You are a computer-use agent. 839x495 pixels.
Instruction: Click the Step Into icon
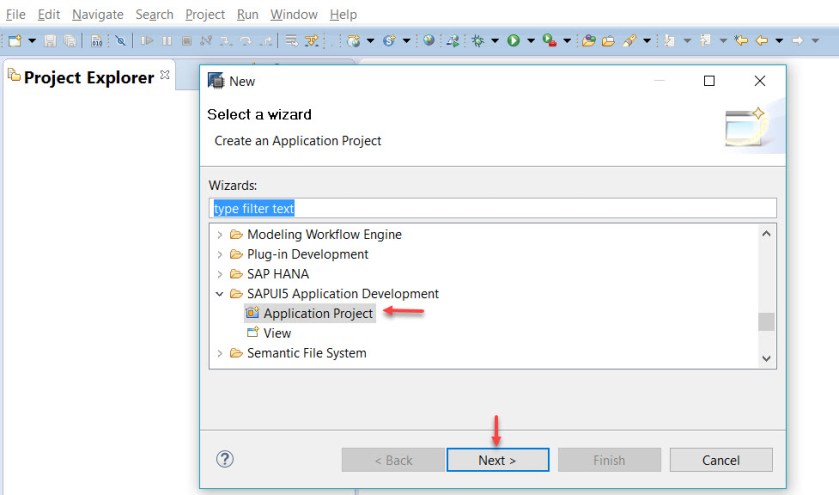(226, 41)
